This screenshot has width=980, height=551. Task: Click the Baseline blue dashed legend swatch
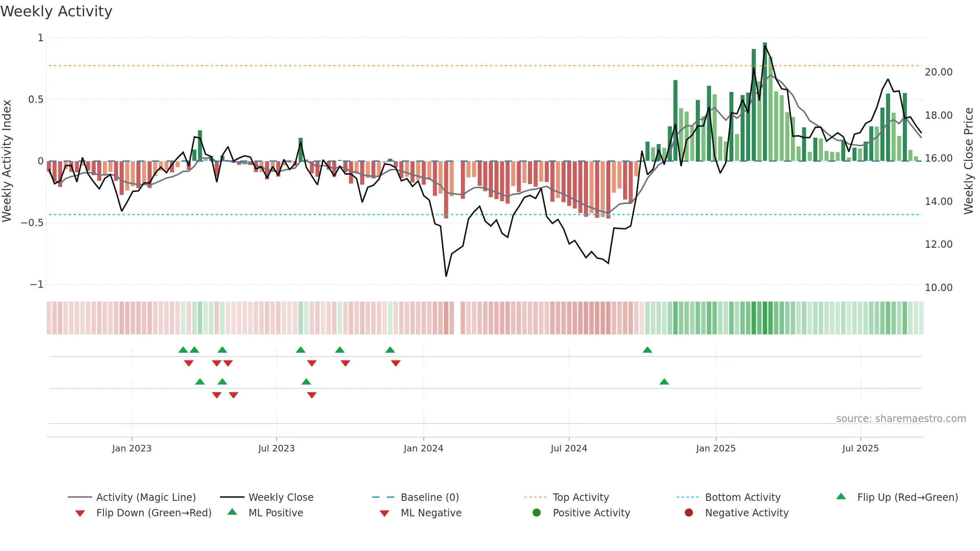click(x=383, y=497)
